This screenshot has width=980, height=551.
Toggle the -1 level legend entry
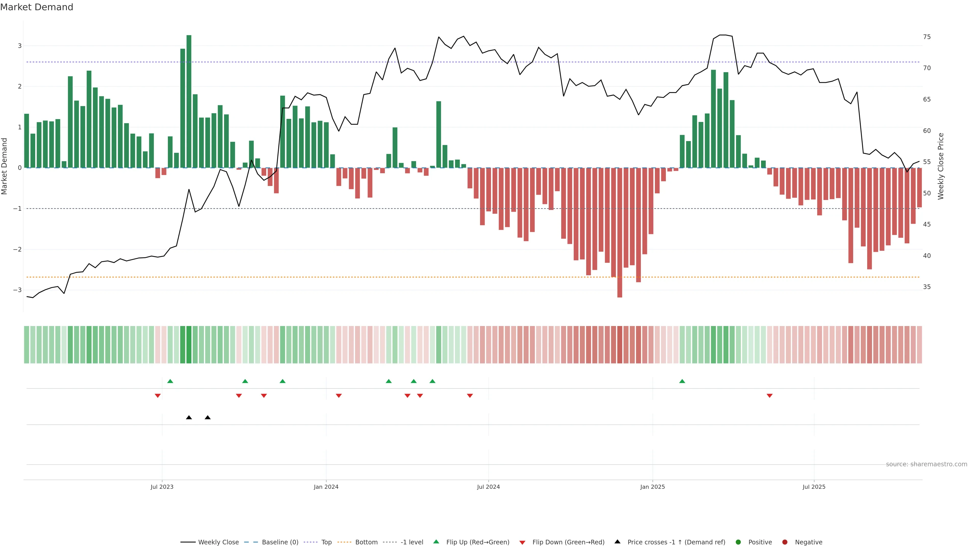[x=412, y=542]
